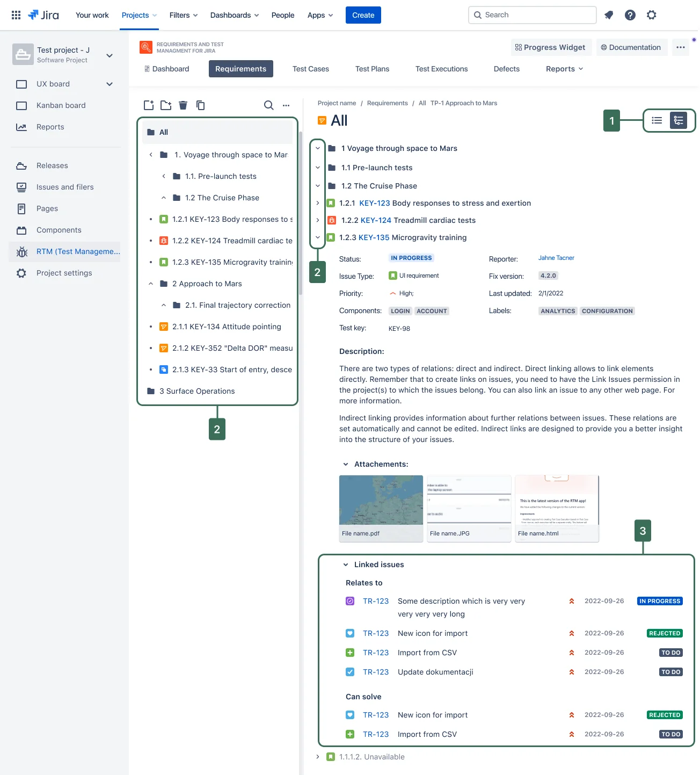Open the Test Plans tab
Image resolution: width=700 pixels, height=775 pixels.
(372, 69)
